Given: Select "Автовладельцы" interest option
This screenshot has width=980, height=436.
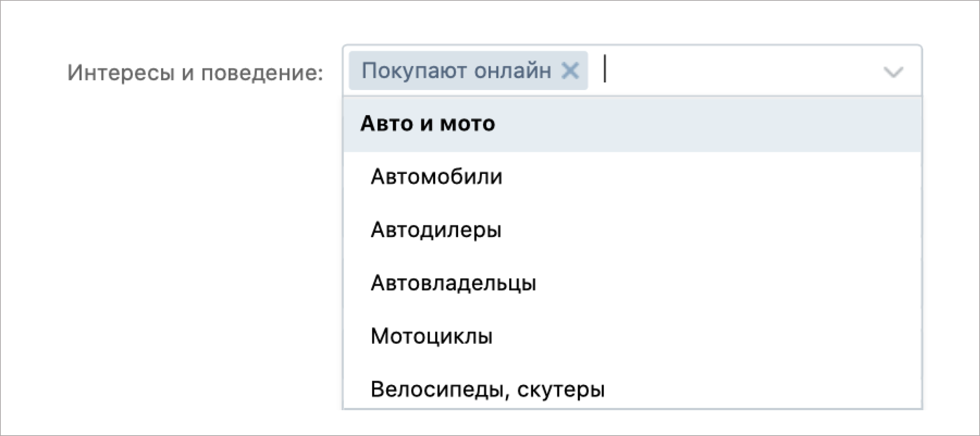Looking at the screenshot, I should tap(453, 283).
